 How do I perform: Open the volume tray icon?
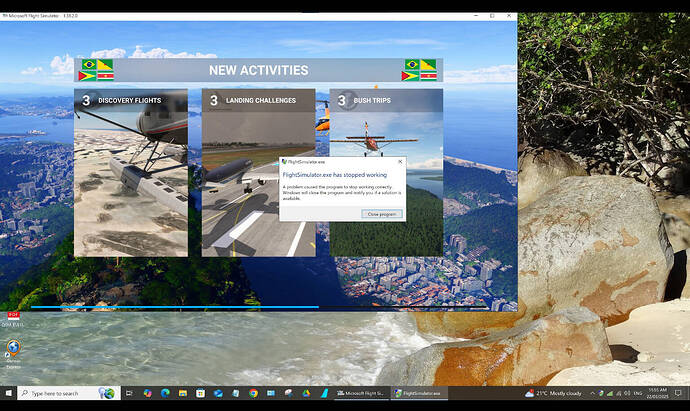627,393
